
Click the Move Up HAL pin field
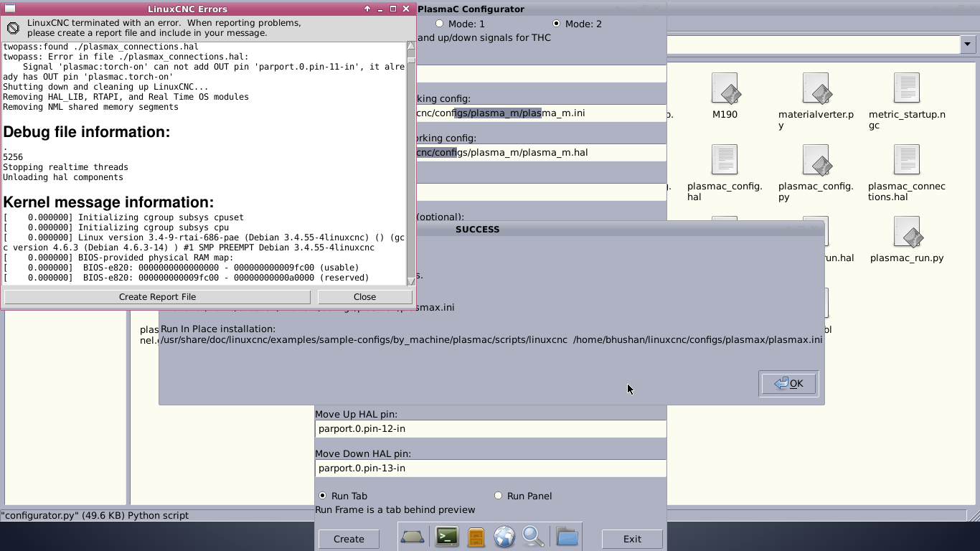pyautogui.click(x=491, y=428)
